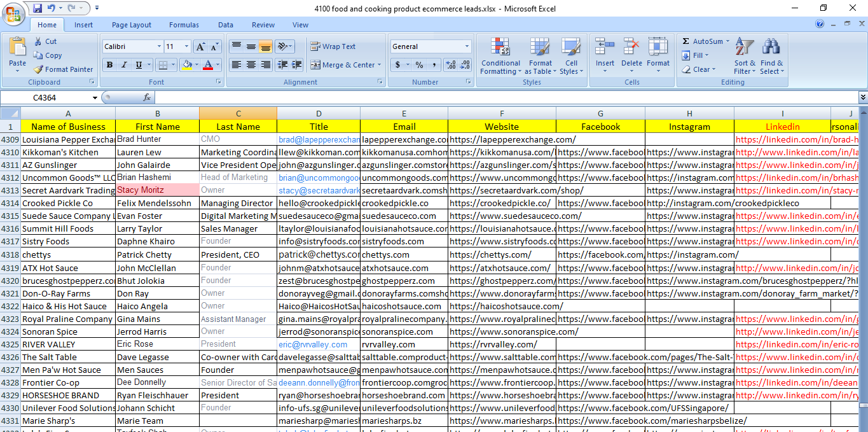Decrease the cell indent
This screenshot has width=868, height=432.
283,65
